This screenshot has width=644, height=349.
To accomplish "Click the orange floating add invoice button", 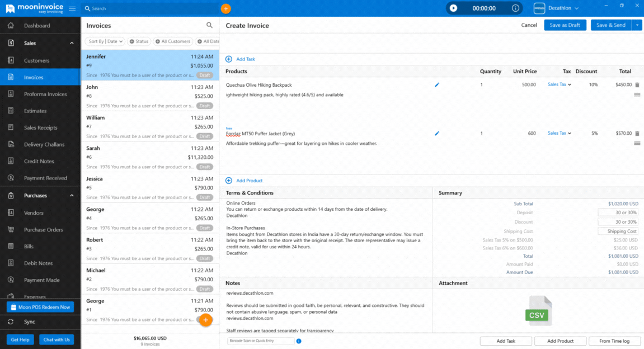I will tap(206, 320).
